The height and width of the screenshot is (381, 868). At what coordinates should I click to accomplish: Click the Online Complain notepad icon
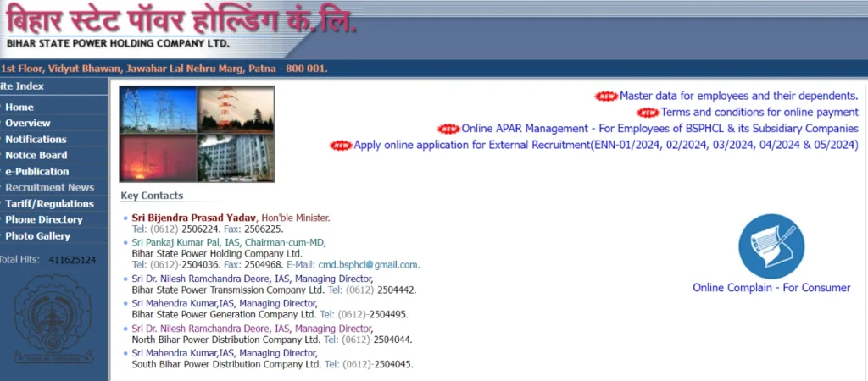coord(771,246)
